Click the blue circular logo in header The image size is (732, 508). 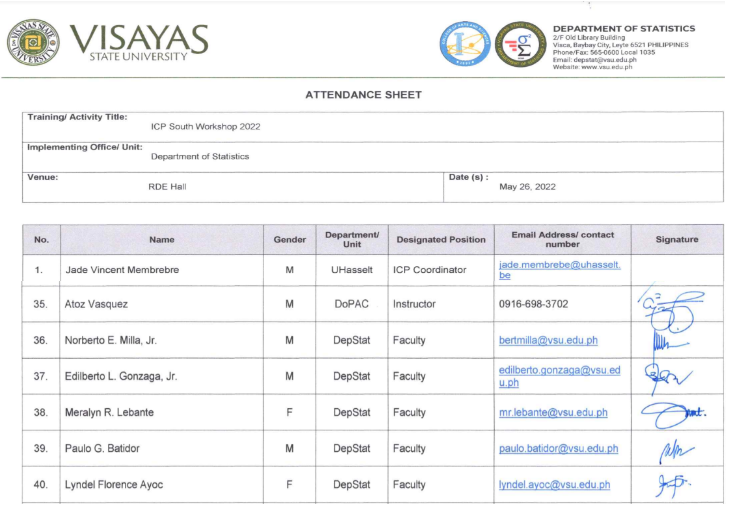tap(465, 45)
